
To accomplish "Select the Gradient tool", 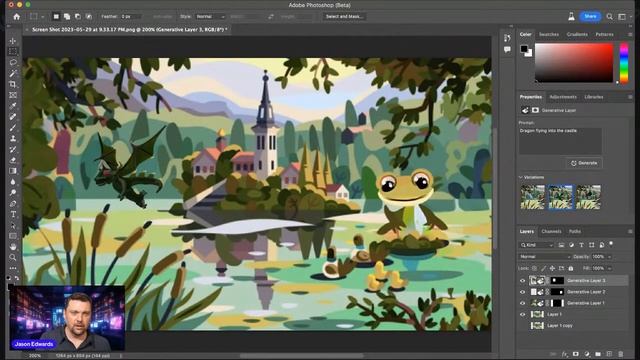I will click(x=13, y=171).
